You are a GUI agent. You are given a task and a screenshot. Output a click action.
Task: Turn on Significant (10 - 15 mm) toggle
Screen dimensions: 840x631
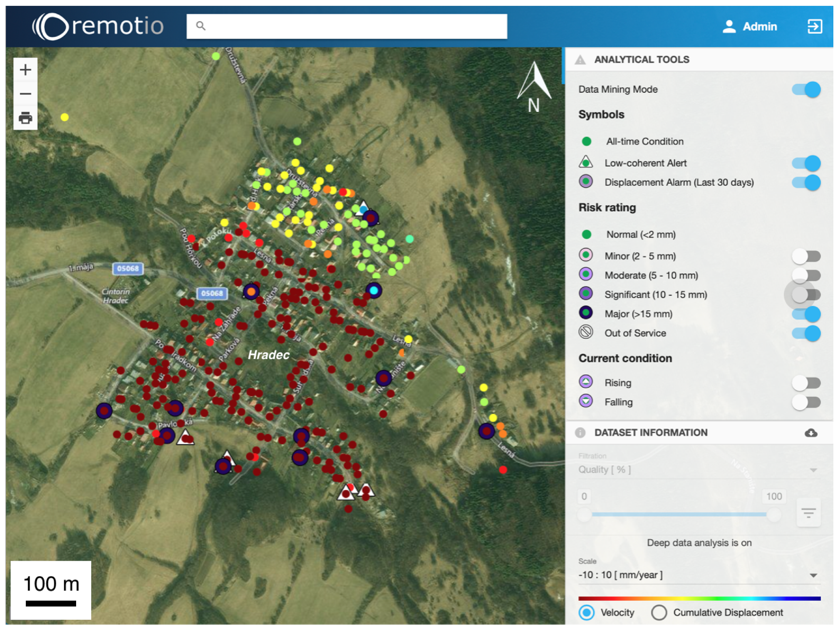click(x=805, y=295)
